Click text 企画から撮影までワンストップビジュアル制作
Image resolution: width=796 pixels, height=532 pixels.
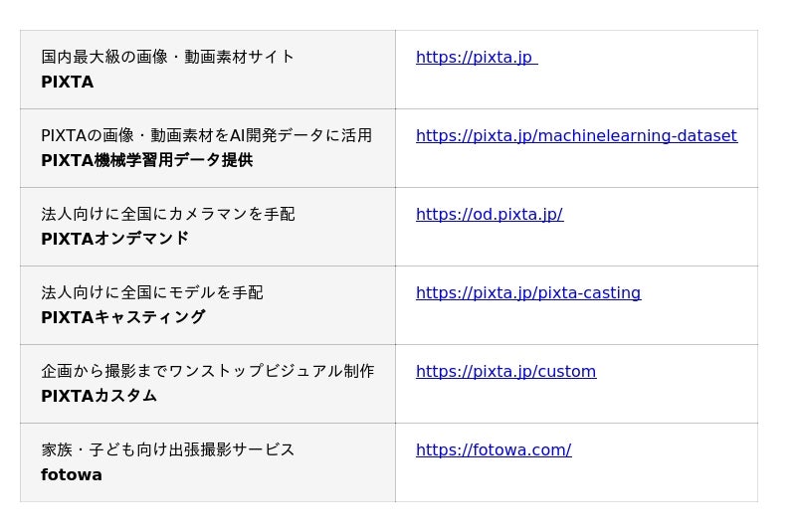tap(207, 371)
